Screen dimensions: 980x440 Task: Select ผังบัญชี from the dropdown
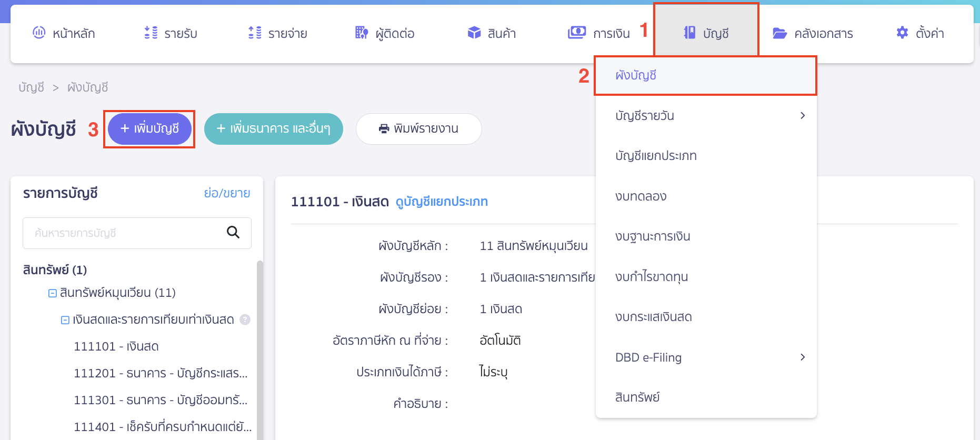coord(705,75)
